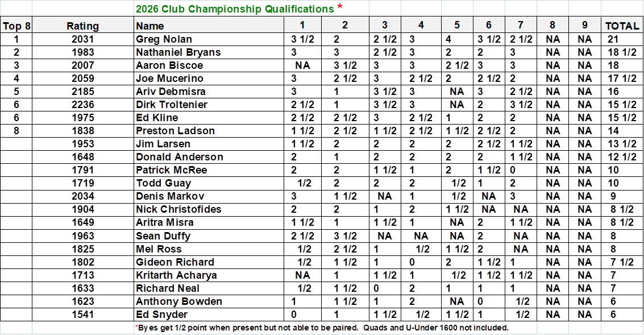Select Dirk Troltenier's rating 2236
This screenshot has height=335, width=644.
(82, 105)
